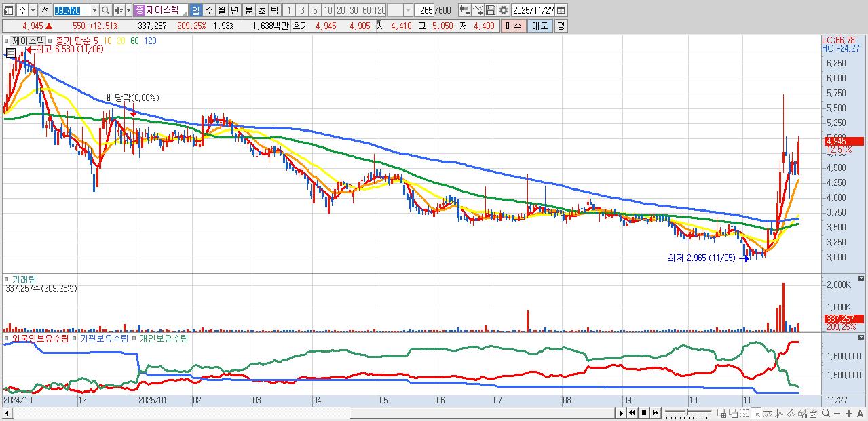The image size is (868, 421).
Task: Open the chart settings gear icon
Action: (504, 10)
